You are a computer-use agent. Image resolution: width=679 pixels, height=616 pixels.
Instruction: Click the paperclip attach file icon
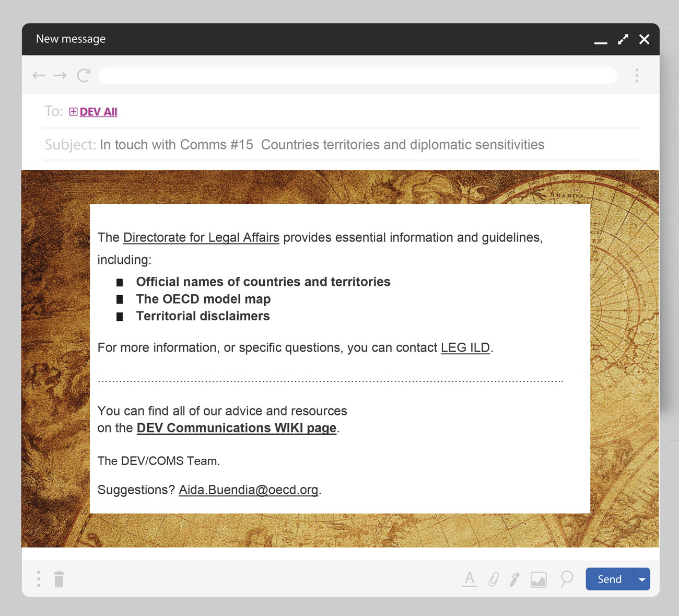coord(494,579)
